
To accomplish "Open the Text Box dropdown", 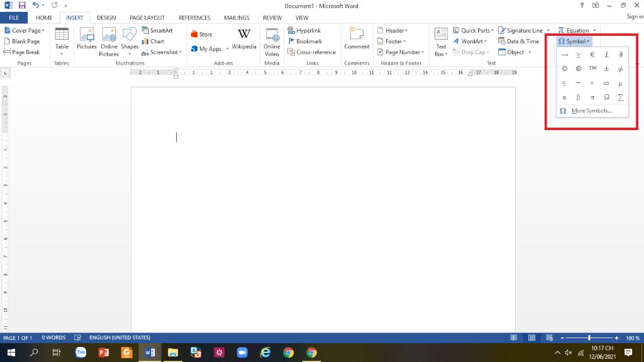I will click(x=441, y=42).
